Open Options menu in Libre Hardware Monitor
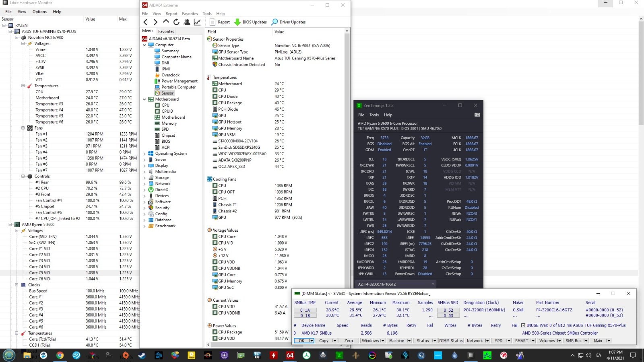The height and width of the screenshot is (362, 644). 39,12
